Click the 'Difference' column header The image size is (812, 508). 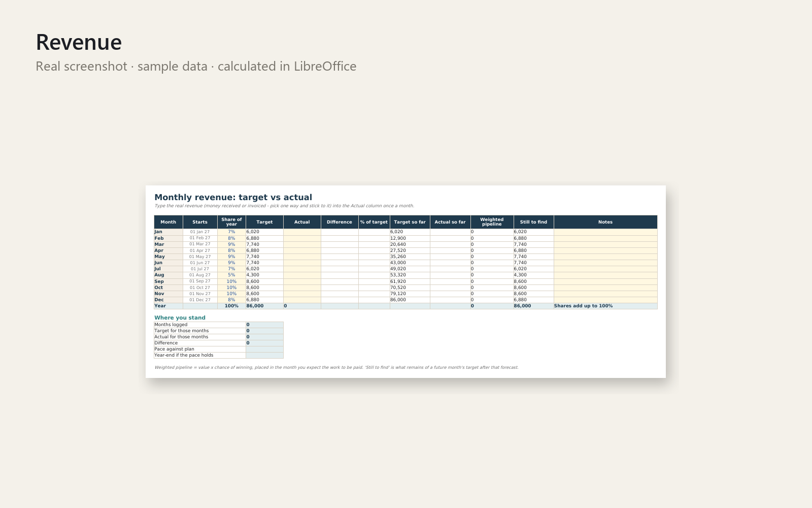pyautogui.click(x=340, y=222)
